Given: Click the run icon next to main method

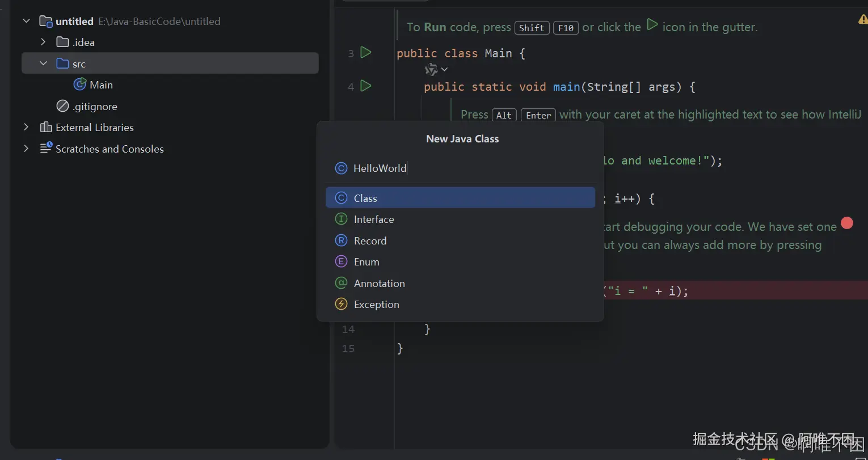Looking at the screenshot, I should (x=366, y=86).
